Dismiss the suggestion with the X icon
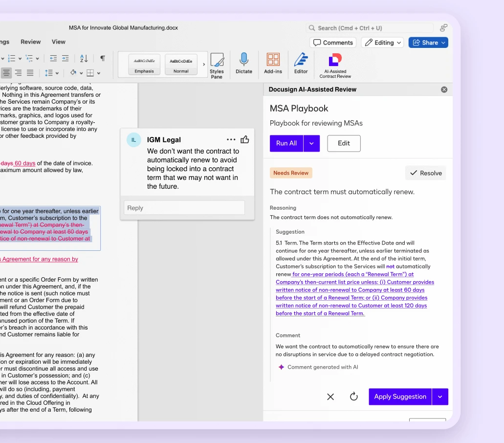Image resolution: width=504 pixels, height=443 pixels. [330, 397]
